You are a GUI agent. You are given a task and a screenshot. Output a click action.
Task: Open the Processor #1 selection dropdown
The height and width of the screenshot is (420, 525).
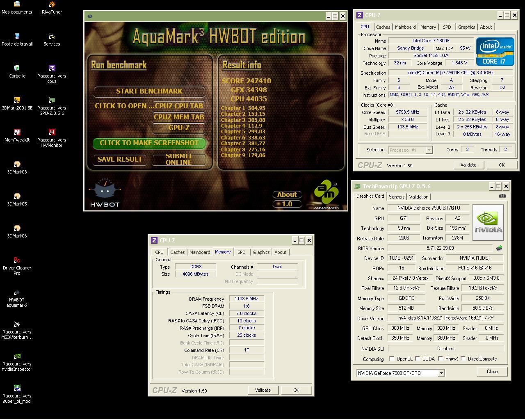(x=411, y=150)
